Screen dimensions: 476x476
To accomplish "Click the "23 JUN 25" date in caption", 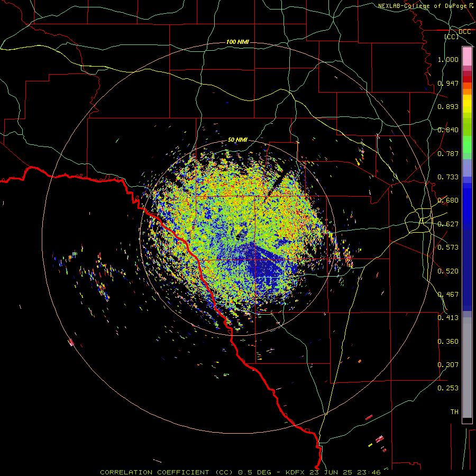I will (331, 472).
